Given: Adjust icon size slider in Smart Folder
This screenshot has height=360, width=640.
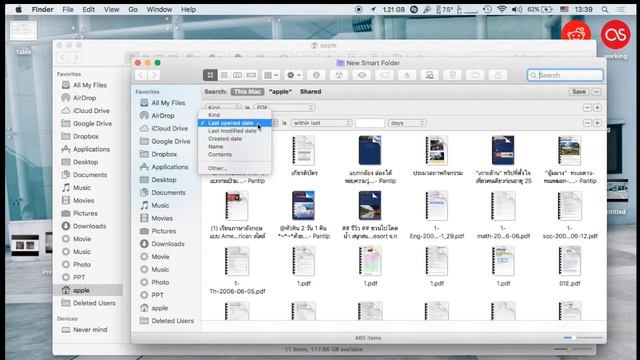Looking at the screenshot, I should [573, 338].
